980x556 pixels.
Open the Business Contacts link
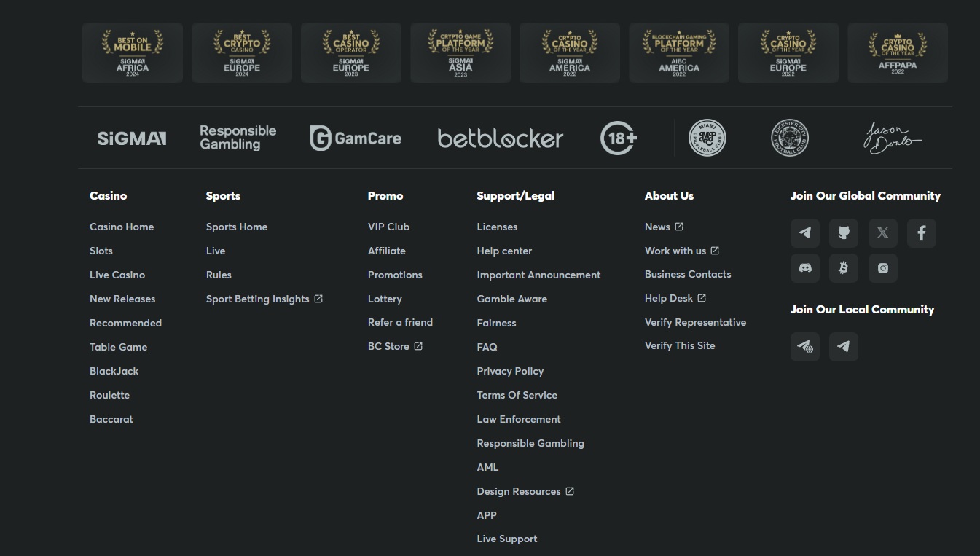click(688, 274)
